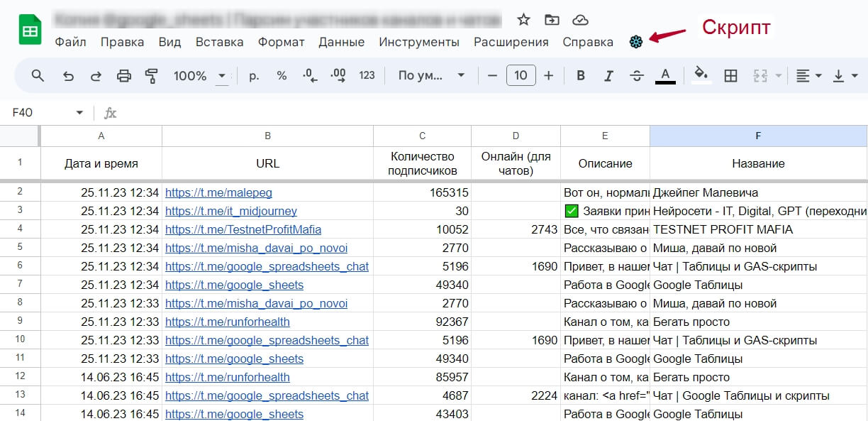Select online count cell 2743
Image resolution: width=868 pixels, height=421 pixels.
516,229
